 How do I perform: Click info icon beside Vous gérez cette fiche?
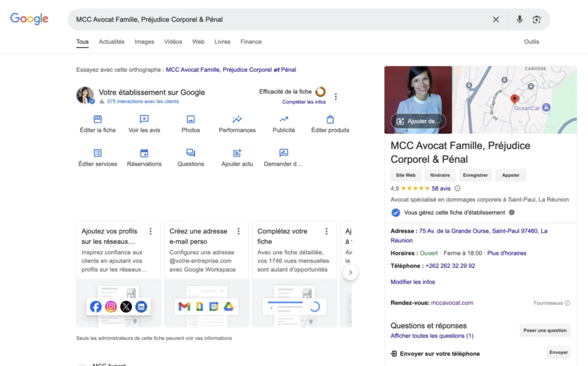(512, 212)
